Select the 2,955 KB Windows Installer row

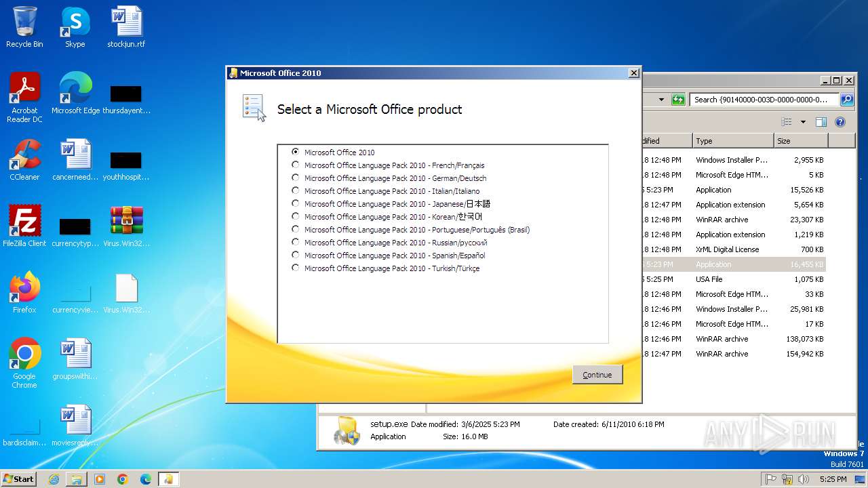[x=734, y=160]
